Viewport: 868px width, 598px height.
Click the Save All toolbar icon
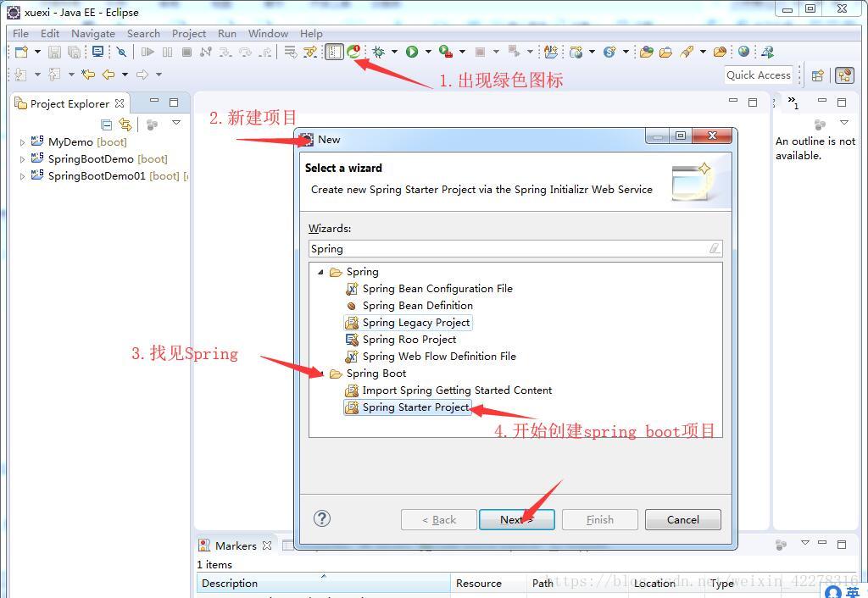[74, 52]
